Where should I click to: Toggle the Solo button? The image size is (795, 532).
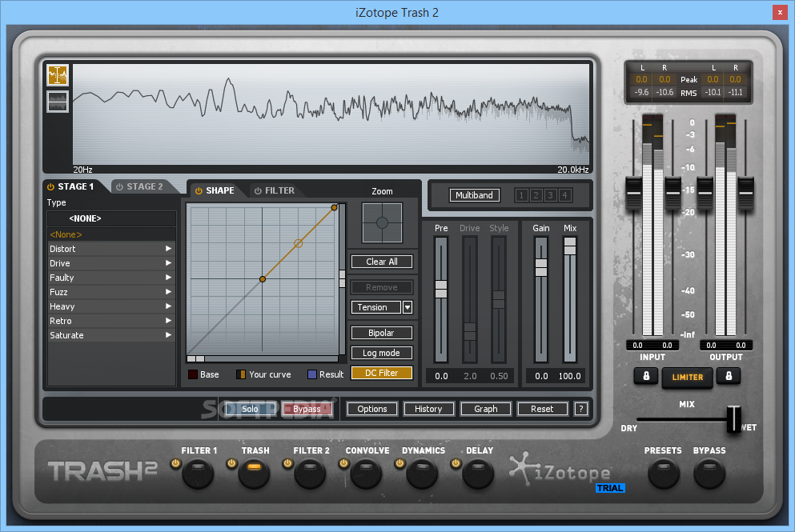250,409
